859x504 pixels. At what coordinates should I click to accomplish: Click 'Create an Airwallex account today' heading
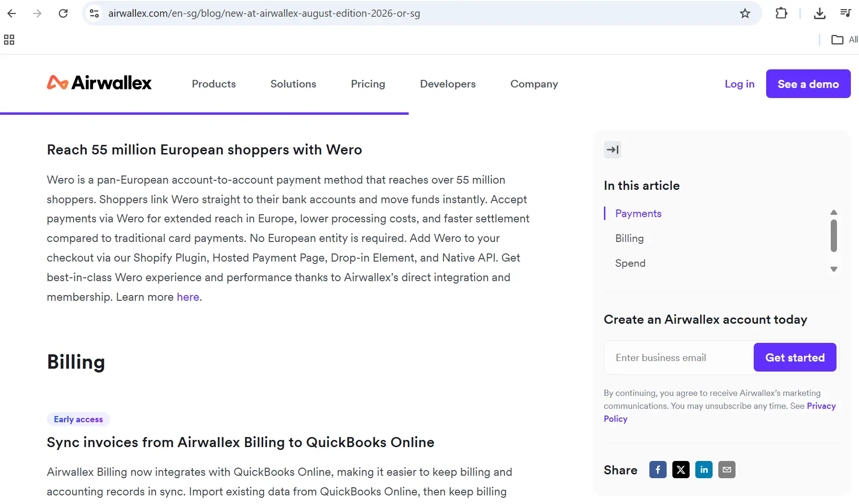(x=705, y=319)
